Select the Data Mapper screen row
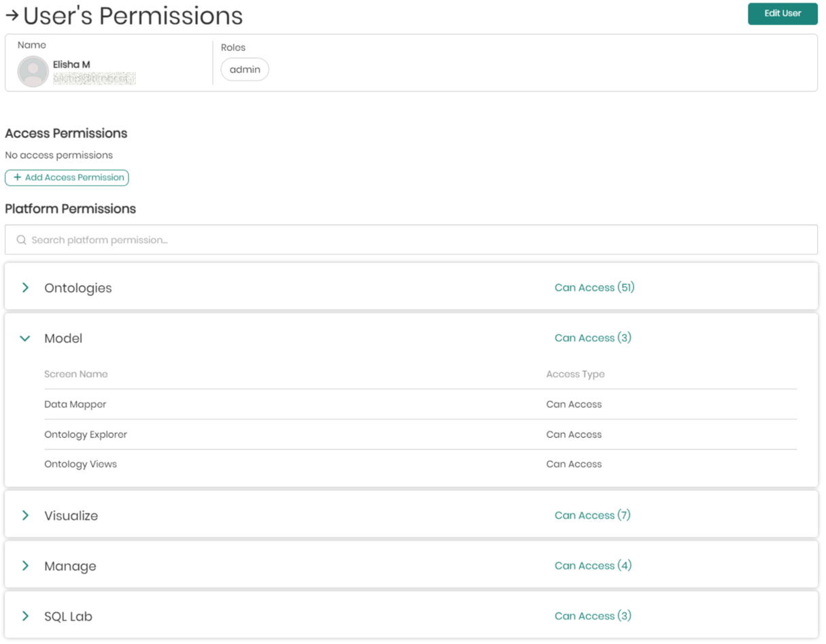Screen dimensions: 826x644 pos(75,404)
